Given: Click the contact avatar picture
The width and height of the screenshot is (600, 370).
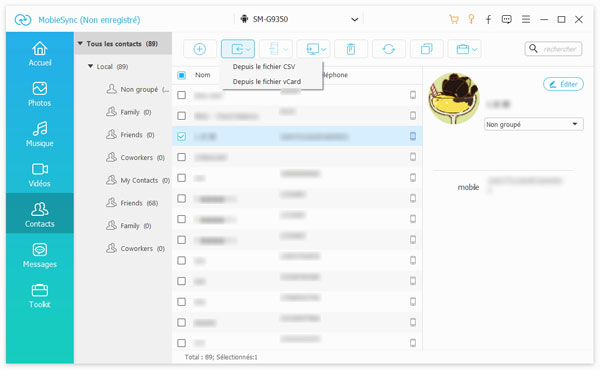Looking at the screenshot, I should pos(454,98).
